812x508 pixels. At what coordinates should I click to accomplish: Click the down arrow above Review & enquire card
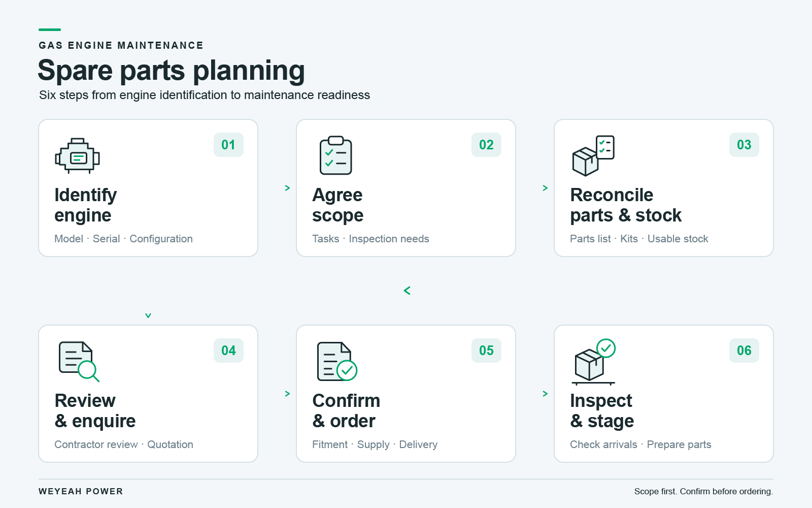(x=148, y=315)
